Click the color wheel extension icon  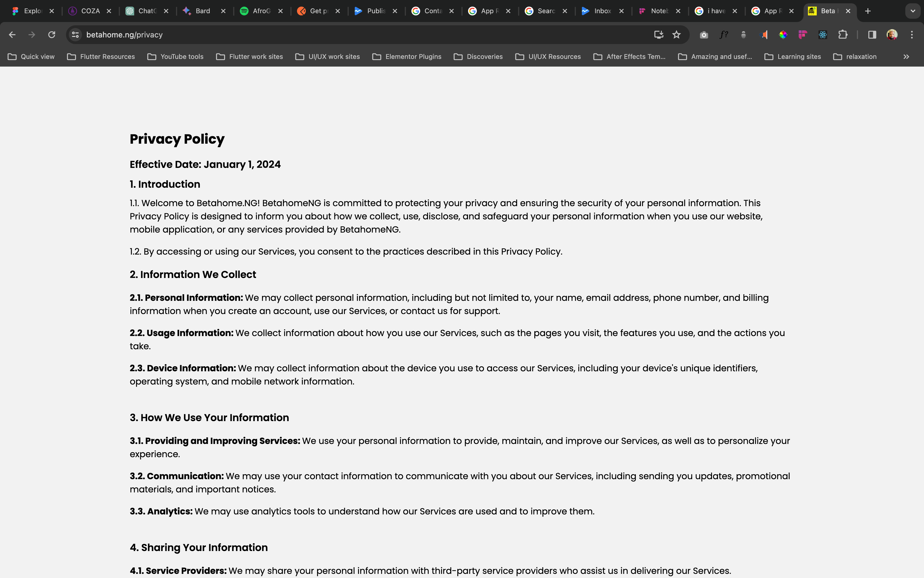coord(783,35)
